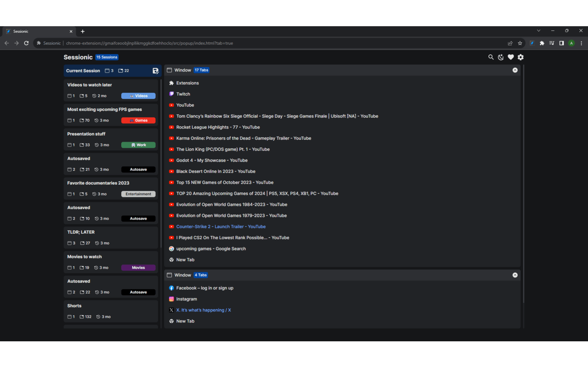Open the share icon in address bar

coord(510,43)
